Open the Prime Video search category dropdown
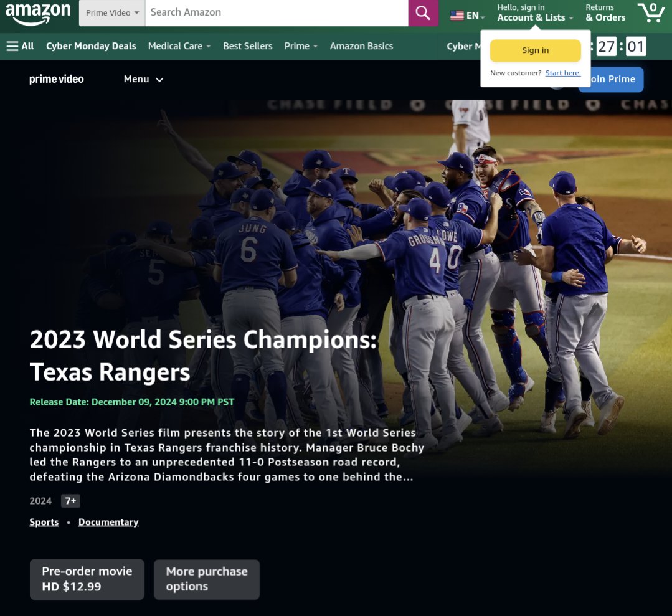 tap(112, 13)
